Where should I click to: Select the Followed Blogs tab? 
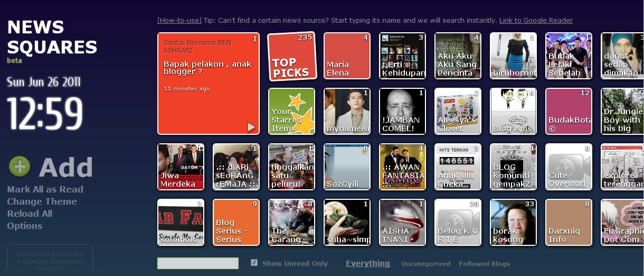(484, 264)
